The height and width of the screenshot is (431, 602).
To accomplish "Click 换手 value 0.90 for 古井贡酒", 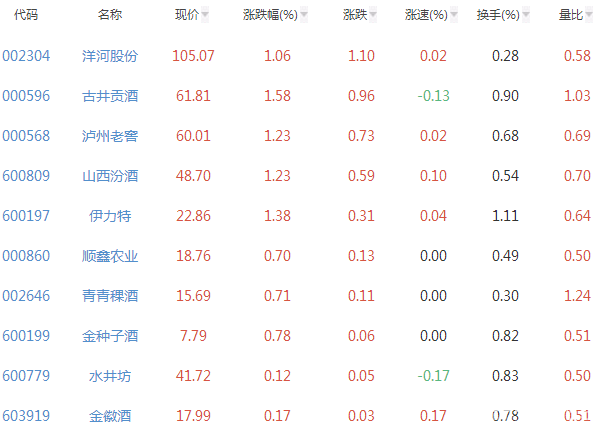I will pos(505,96).
